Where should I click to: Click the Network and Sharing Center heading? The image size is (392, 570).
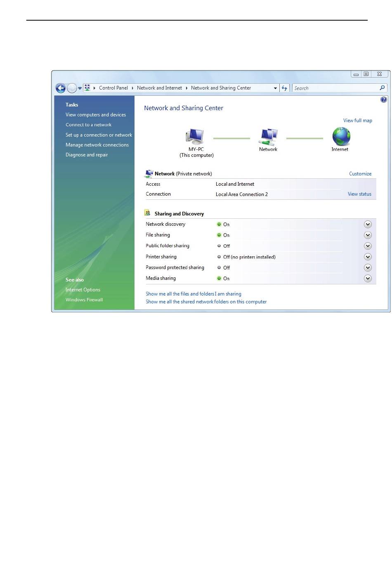184,108
